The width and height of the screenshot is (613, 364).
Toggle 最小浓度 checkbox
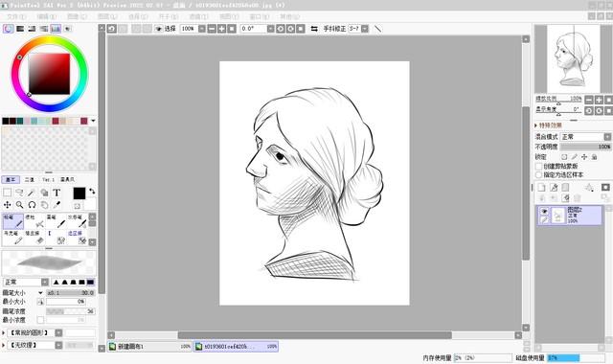pyautogui.click(x=40, y=320)
